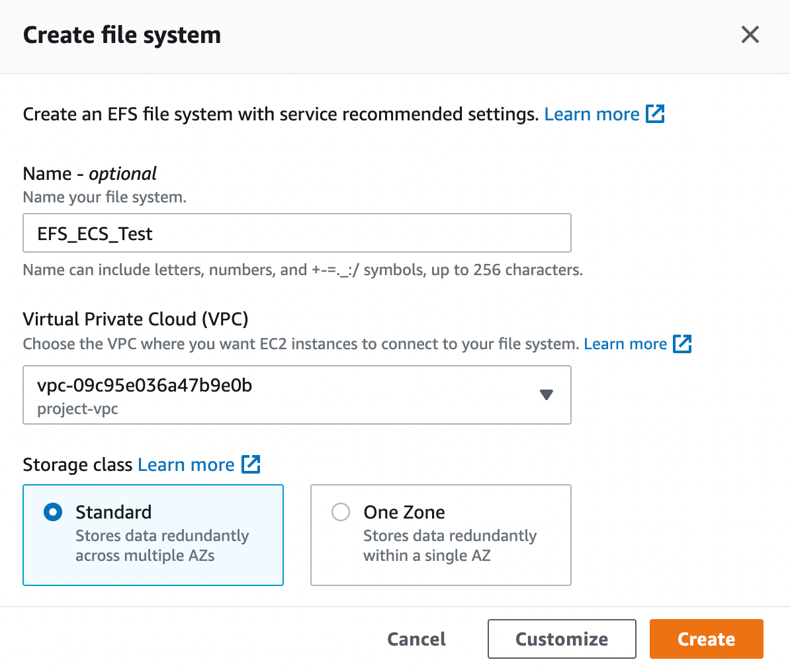Click the project-vpc label in VPC selector
The height and width of the screenshot is (672, 790).
[77, 409]
